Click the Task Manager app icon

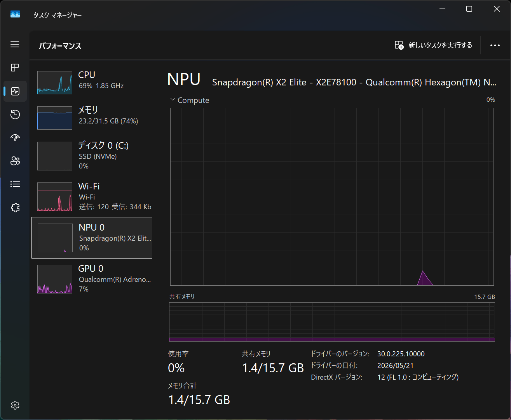point(15,14)
